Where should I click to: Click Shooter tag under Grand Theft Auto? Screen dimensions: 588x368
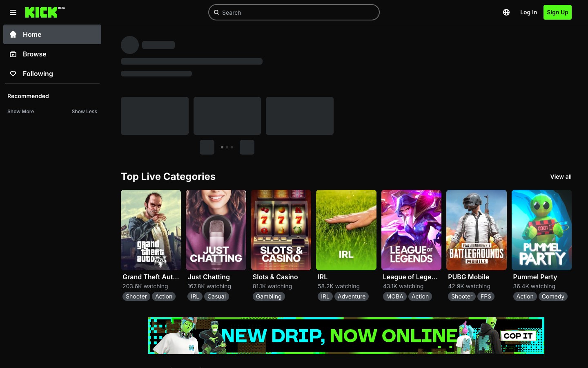(x=136, y=296)
